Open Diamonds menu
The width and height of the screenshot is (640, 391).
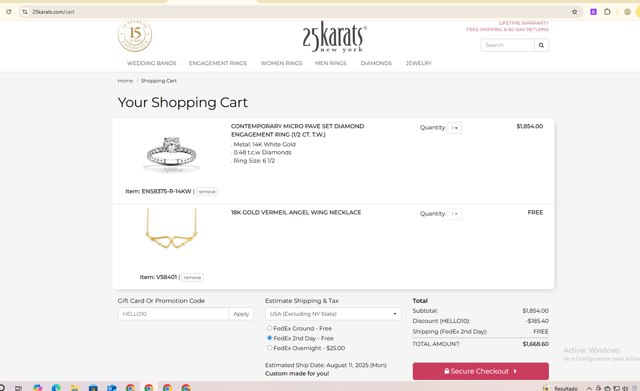pyautogui.click(x=376, y=63)
